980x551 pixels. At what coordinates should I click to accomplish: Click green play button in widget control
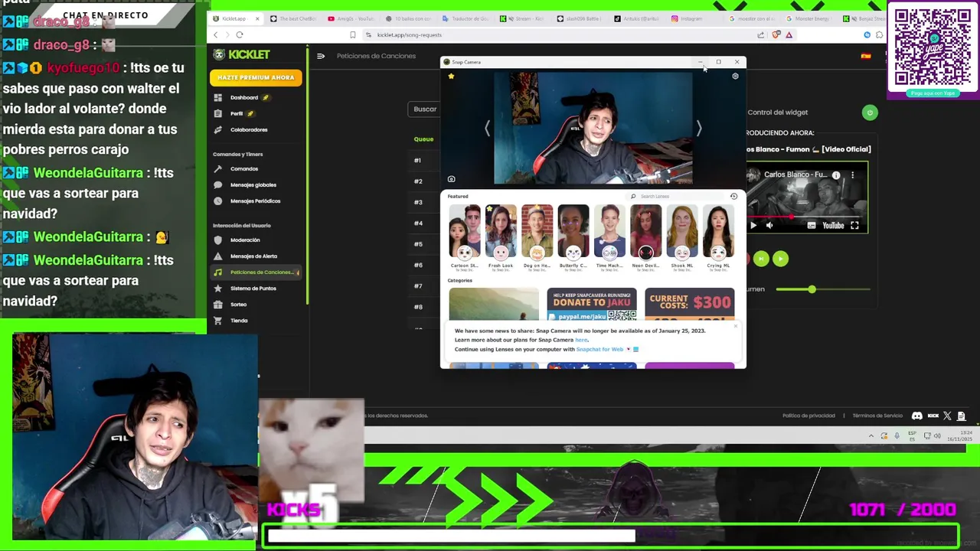(780, 259)
